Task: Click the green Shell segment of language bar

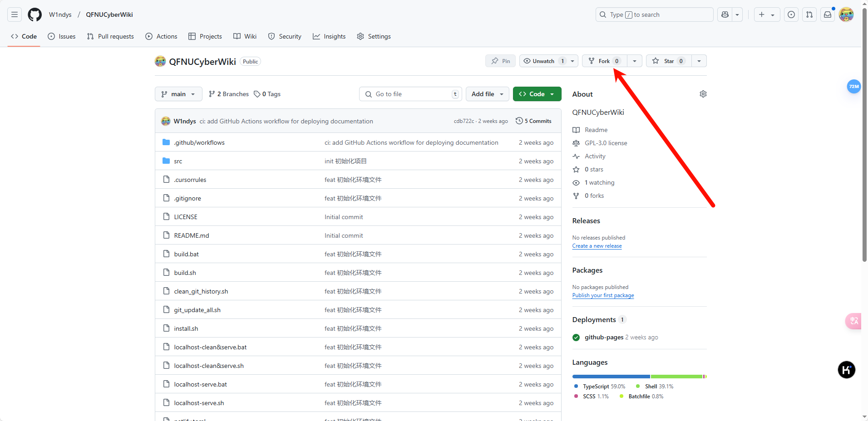Action: [x=676, y=377]
